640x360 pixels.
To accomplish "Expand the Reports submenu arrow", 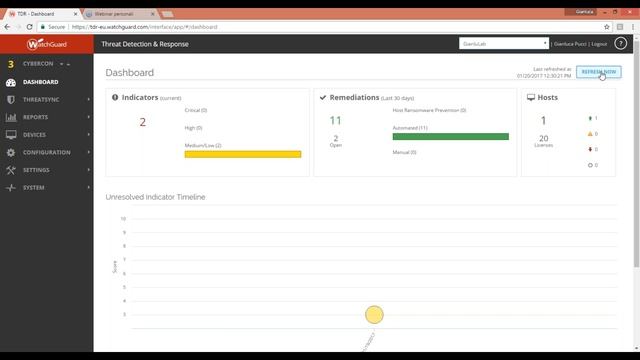I will click(89, 117).
